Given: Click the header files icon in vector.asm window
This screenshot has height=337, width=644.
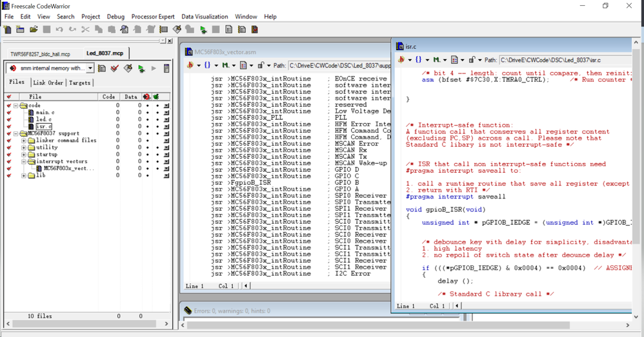Looking at the screenshot, I should pyautogui.click(x=190, y=65).
